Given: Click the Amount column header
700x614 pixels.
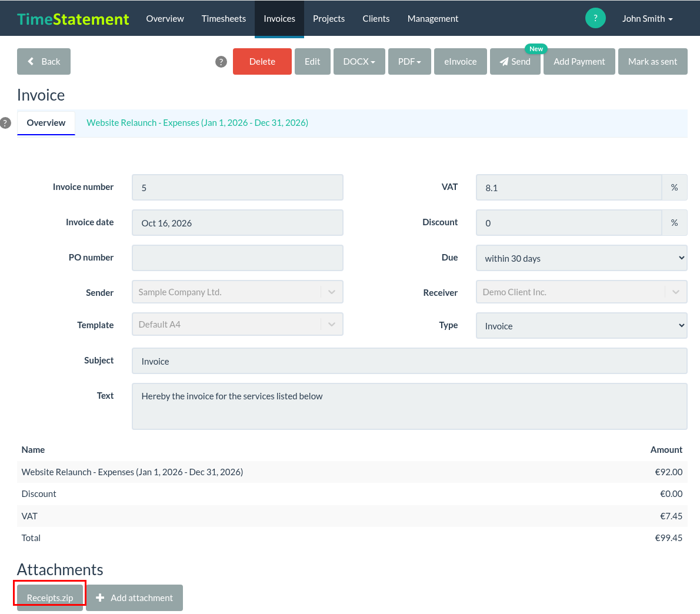Looking at the screenshot, I should pos(666,450).
